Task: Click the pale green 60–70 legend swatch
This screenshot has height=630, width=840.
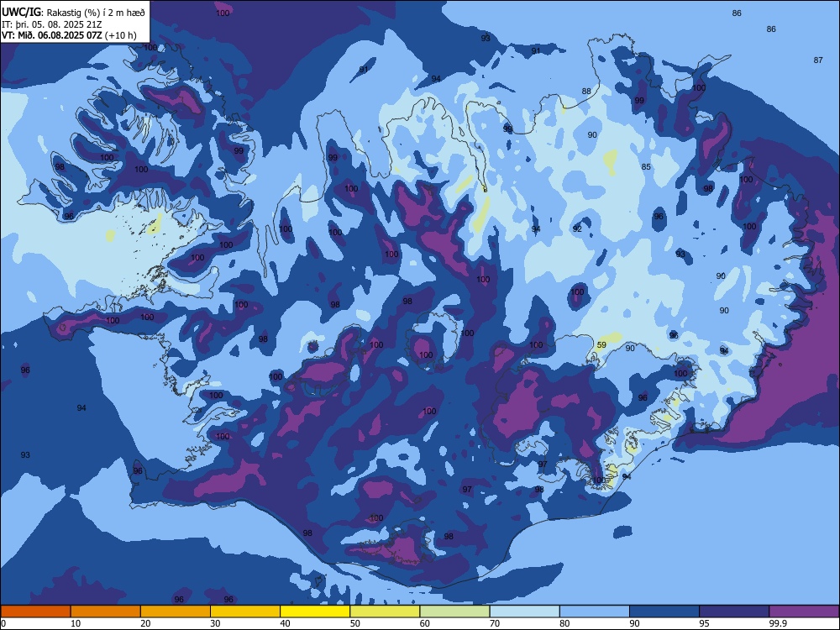Action: [454, 612]
